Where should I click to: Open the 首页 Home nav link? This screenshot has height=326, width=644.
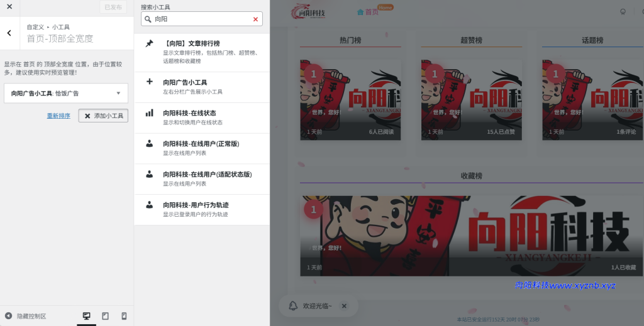[368, 12]
